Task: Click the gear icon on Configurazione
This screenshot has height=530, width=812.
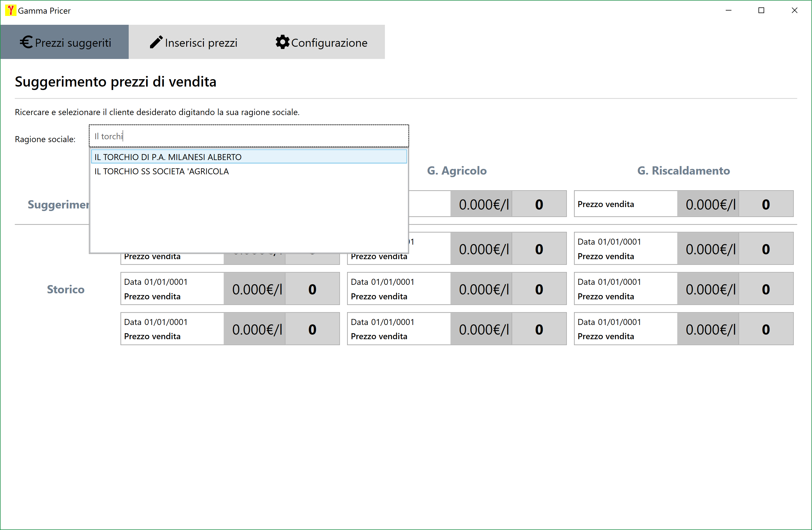Action: tap(282, 42)
